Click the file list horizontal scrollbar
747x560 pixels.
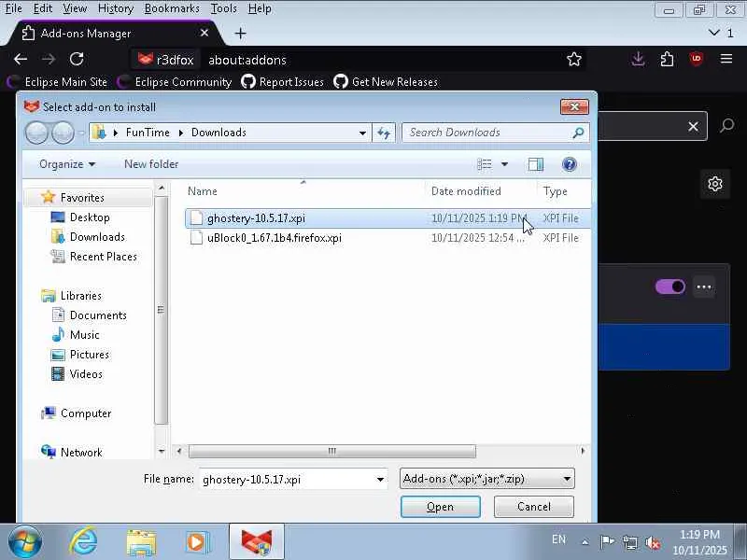tap(332, 451)
